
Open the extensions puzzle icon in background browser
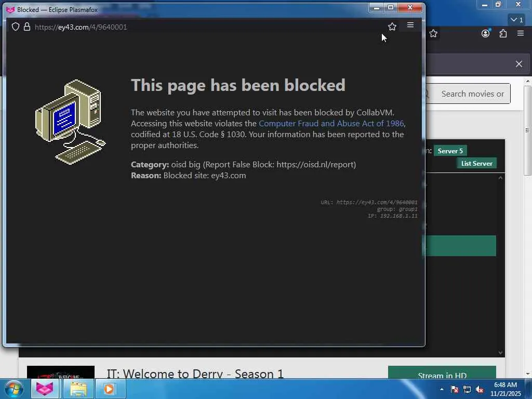[x=503, y=33]
